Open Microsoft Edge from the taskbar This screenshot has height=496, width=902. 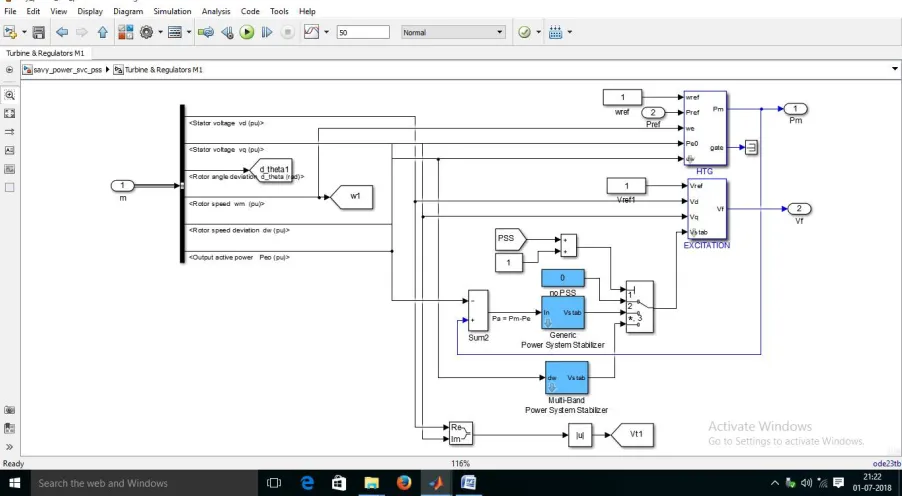pyautogui.click(x=308, y=483)
